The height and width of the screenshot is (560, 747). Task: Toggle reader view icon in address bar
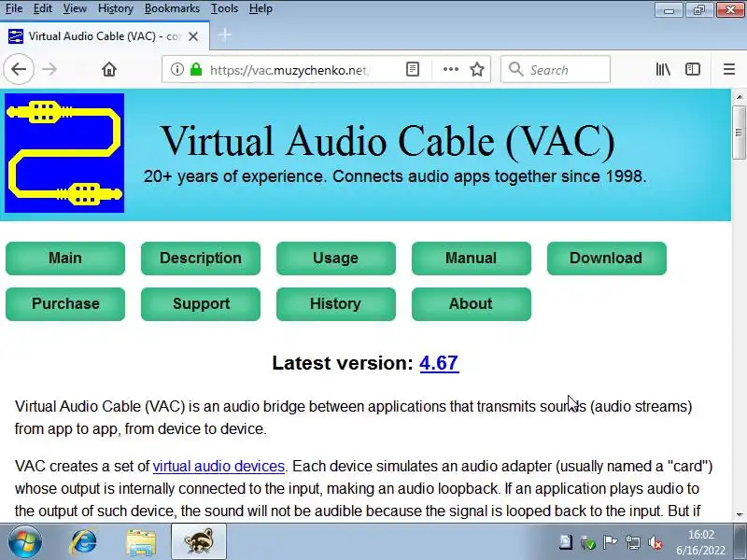(x=413, y=69)
